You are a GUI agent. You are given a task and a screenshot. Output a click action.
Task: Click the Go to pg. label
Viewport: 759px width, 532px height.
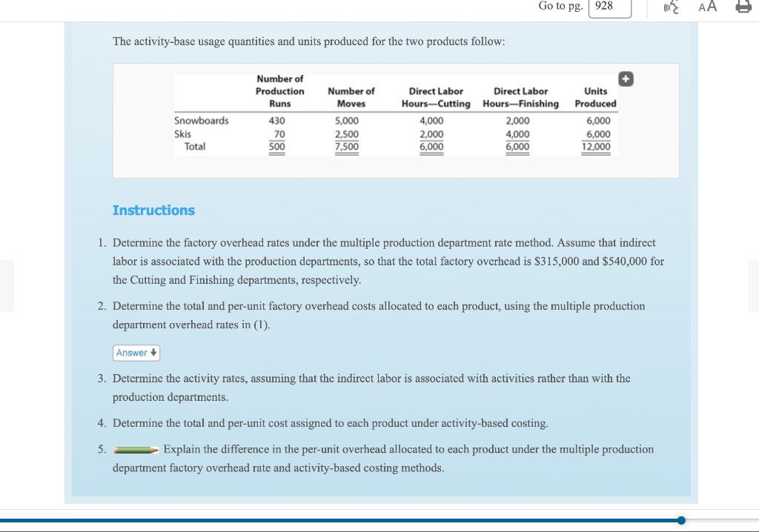560,6
